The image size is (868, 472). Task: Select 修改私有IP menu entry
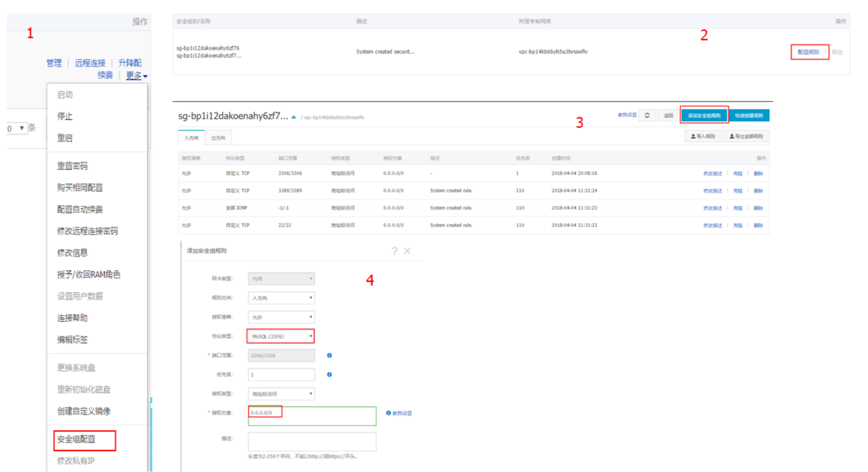click(76, 461)
